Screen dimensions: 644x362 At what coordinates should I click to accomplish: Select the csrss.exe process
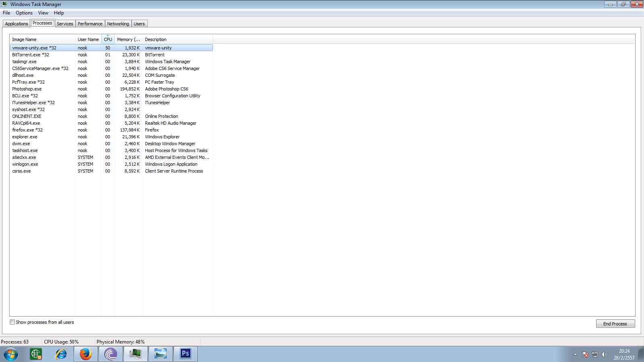111,171
